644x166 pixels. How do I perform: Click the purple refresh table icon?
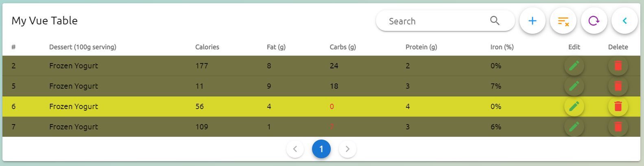[x=594, y=21]
